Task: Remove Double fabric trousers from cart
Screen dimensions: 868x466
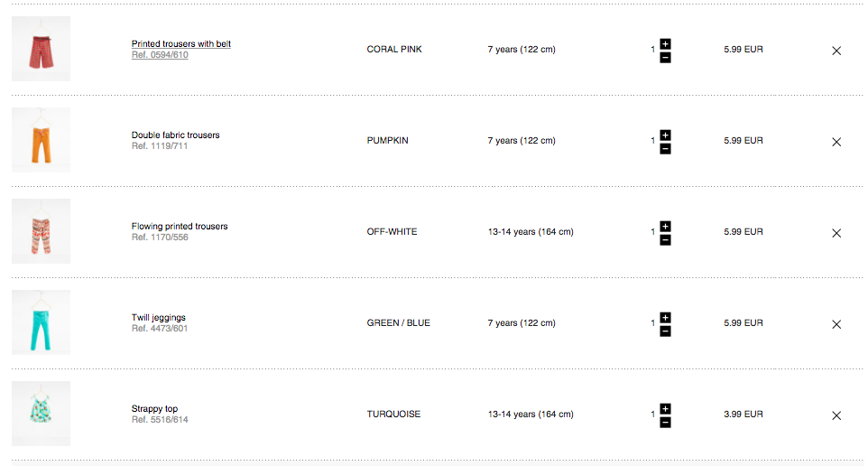Action: (836, 142)
